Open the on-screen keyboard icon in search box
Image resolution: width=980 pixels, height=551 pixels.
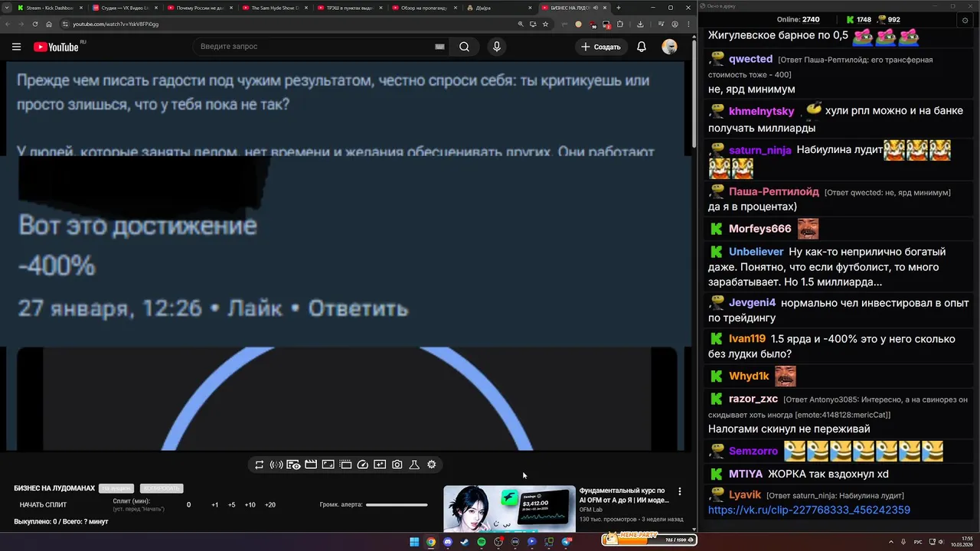point(439,47)
